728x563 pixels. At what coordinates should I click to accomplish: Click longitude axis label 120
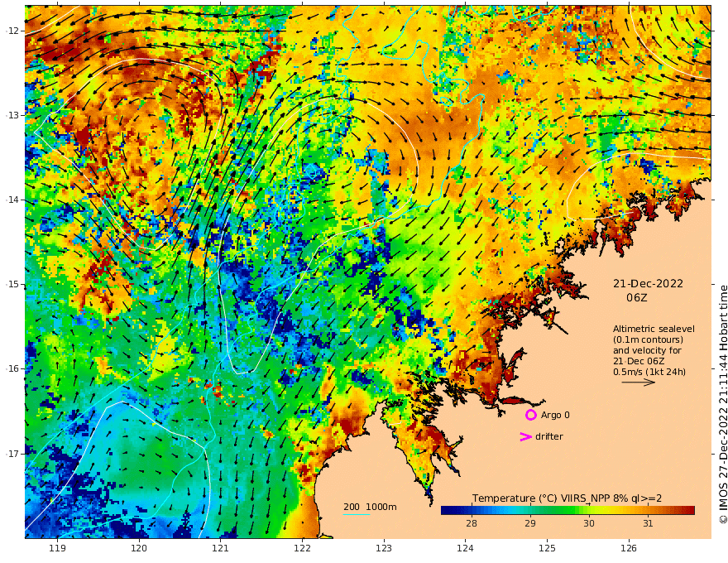coord(139,548)
